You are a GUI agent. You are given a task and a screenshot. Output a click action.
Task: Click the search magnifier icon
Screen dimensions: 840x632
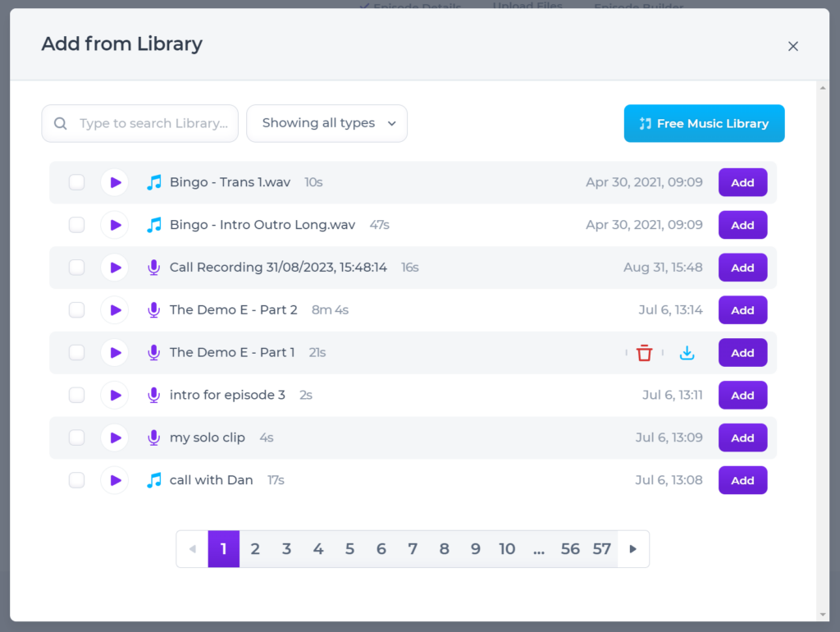(x=60, y=123)
